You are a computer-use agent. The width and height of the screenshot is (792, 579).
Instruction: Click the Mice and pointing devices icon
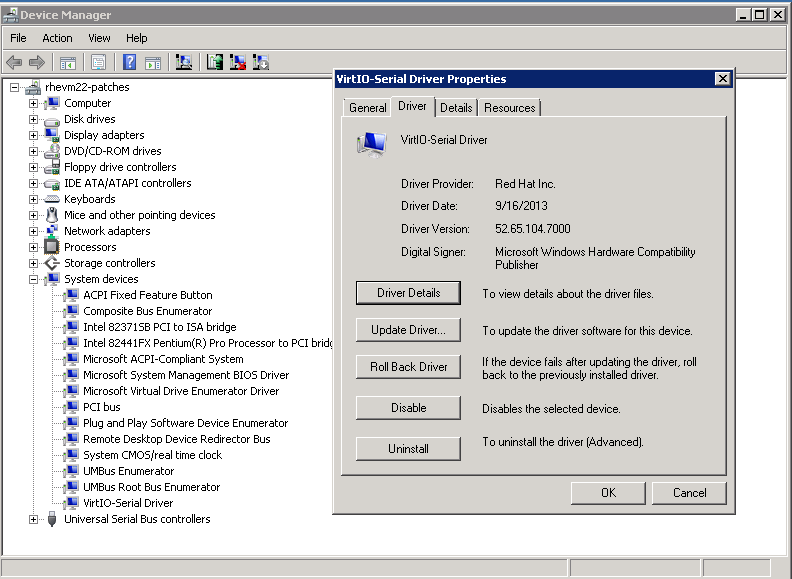[52, 215]
